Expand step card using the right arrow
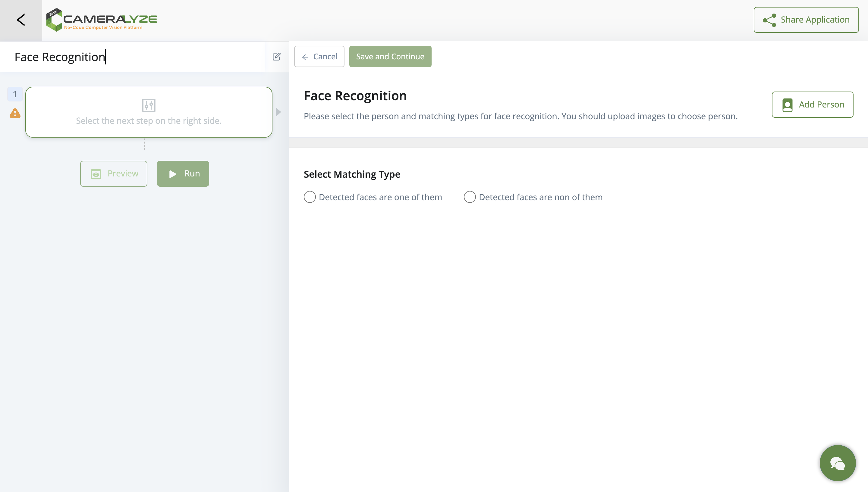The height and width of the screenshot is (492, 868). pos(278,112)
